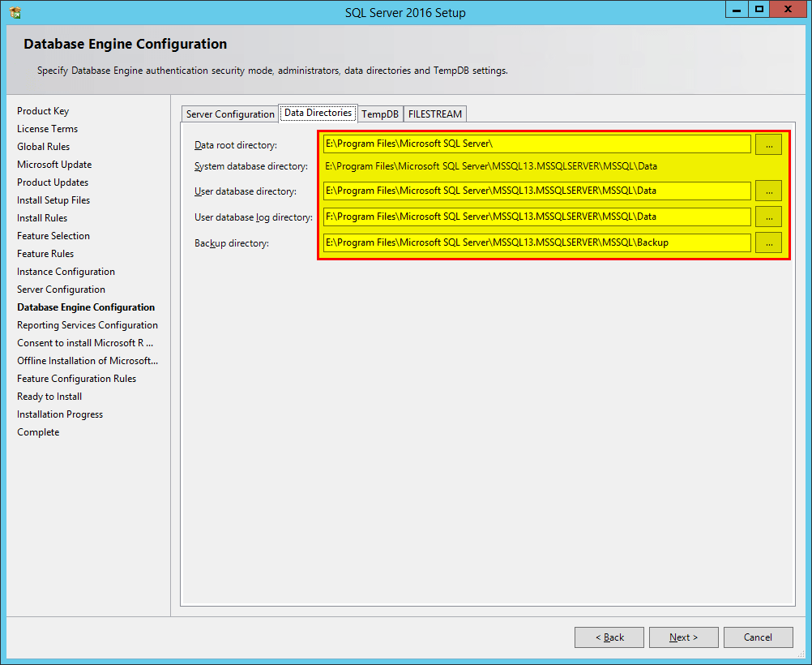
Task: Select Install Setup Files step
Action: point(53,200)
